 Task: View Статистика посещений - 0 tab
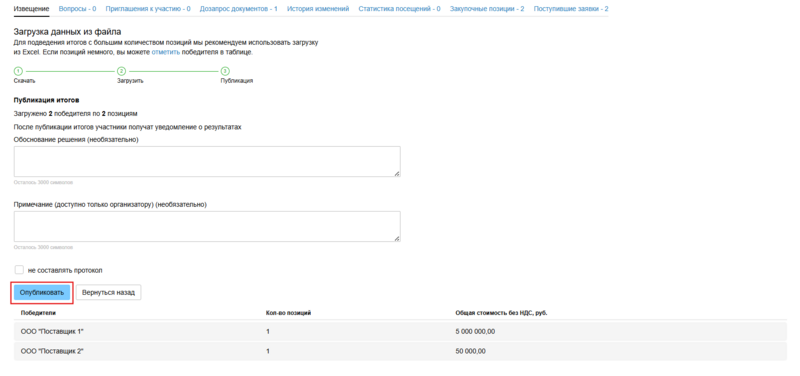[399, 9]
